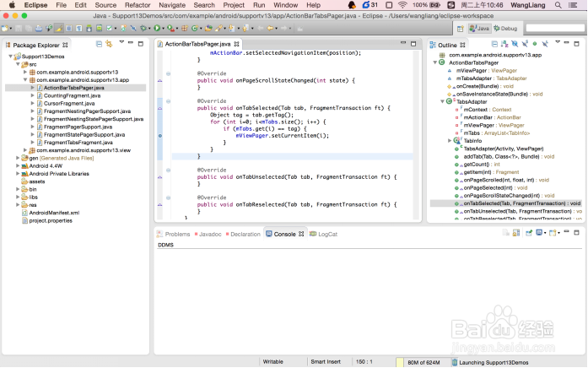588x368 pixels.
Task: Click the Back navigation yellow arrow
Action: coord(270,28)
